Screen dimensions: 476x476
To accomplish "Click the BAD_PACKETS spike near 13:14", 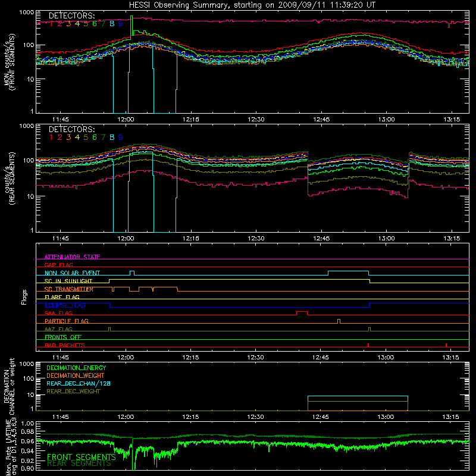I will pos(446,345).
